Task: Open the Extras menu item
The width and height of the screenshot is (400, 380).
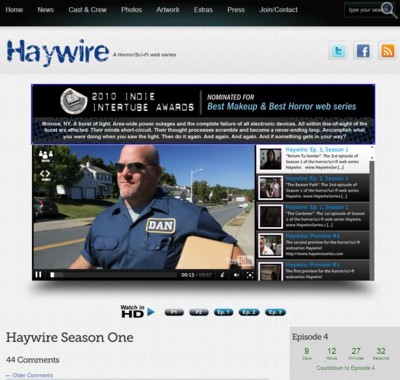Action: (x=203, y=10)
